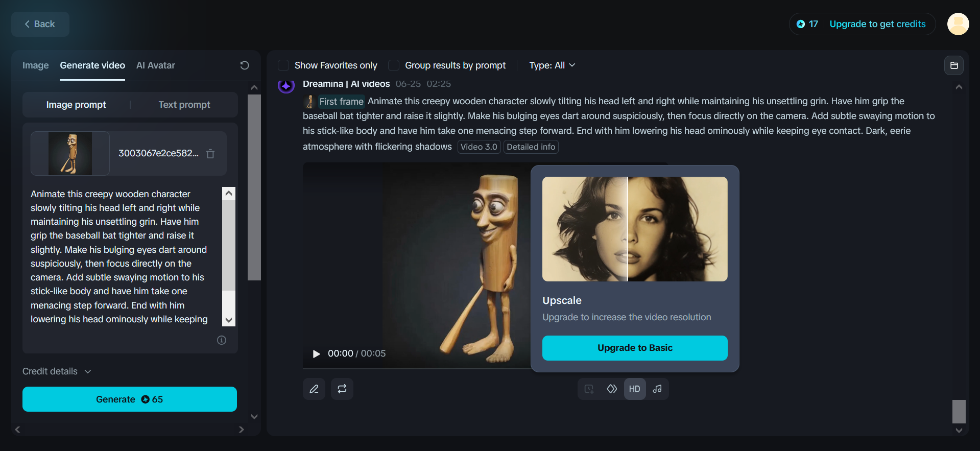Click the prompt box scroll-up arrow
This screenshot has height=451, width=980.
(229, 193)
